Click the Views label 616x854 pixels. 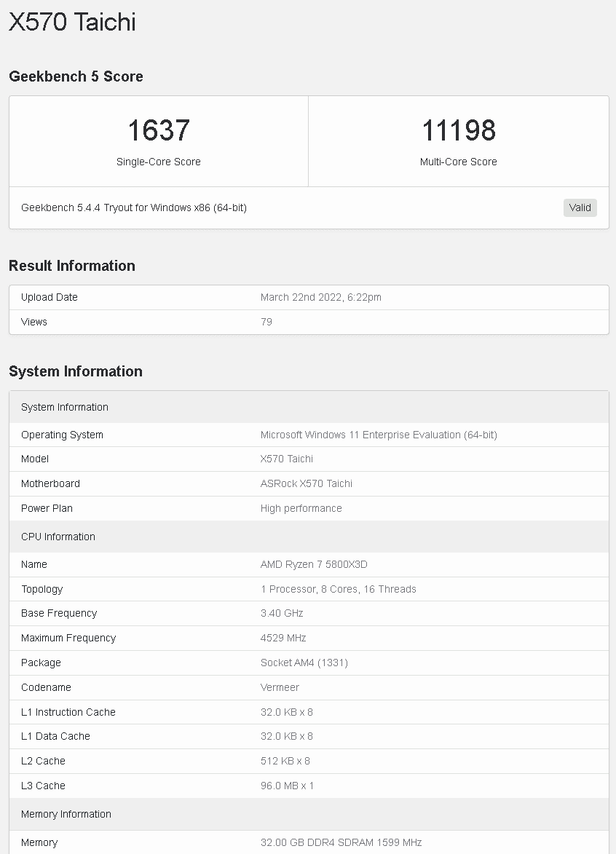click(x=33, y=322)
